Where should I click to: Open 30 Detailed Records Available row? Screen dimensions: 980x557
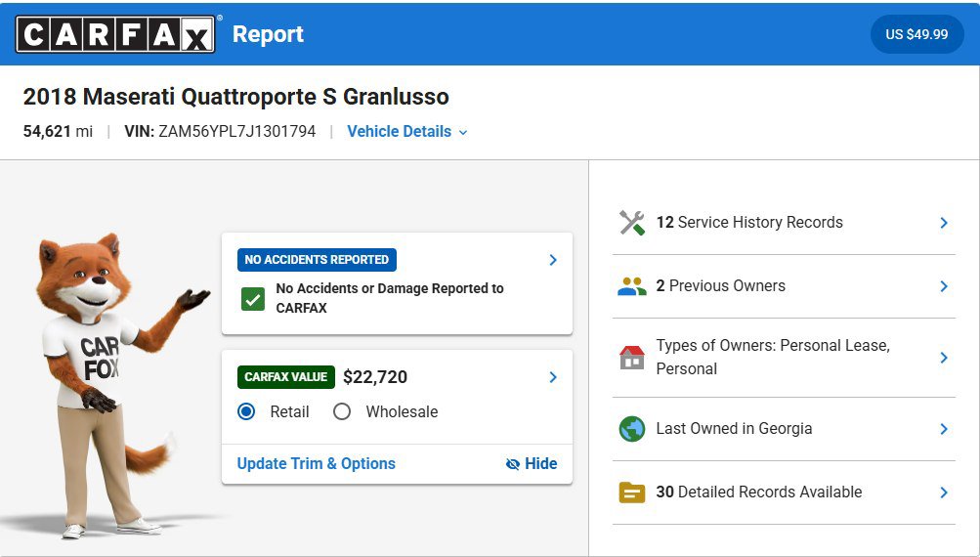coord(784,493)
